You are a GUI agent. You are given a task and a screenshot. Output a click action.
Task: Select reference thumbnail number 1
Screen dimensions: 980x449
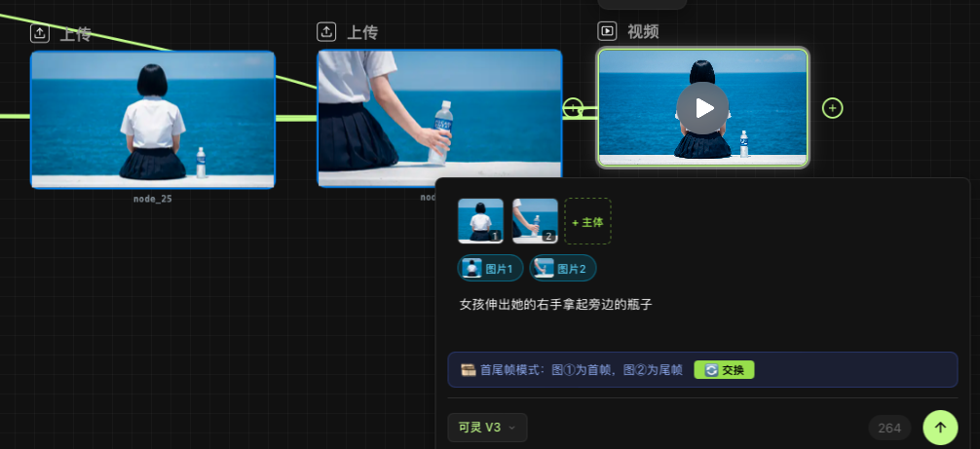pyautogui.click(x=480, y=221)
